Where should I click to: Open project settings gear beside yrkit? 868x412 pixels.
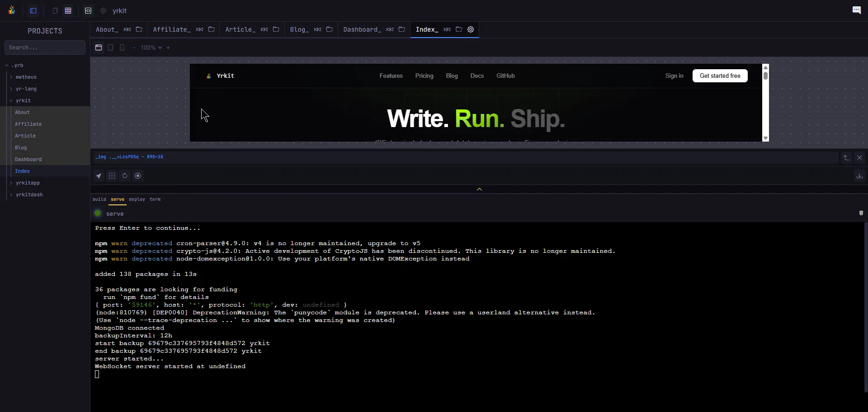click(103, 10)
